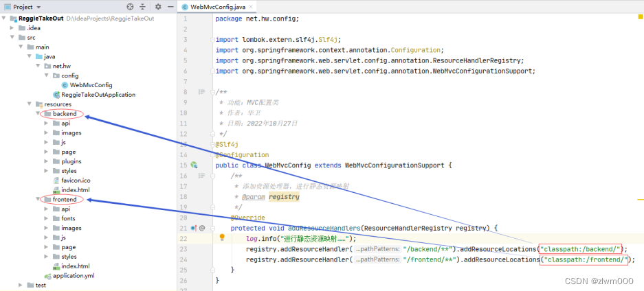Click the yellow warning mark on editor scrollbar
Viewport: 644px width, 291px height.
(x=641, y=200)
